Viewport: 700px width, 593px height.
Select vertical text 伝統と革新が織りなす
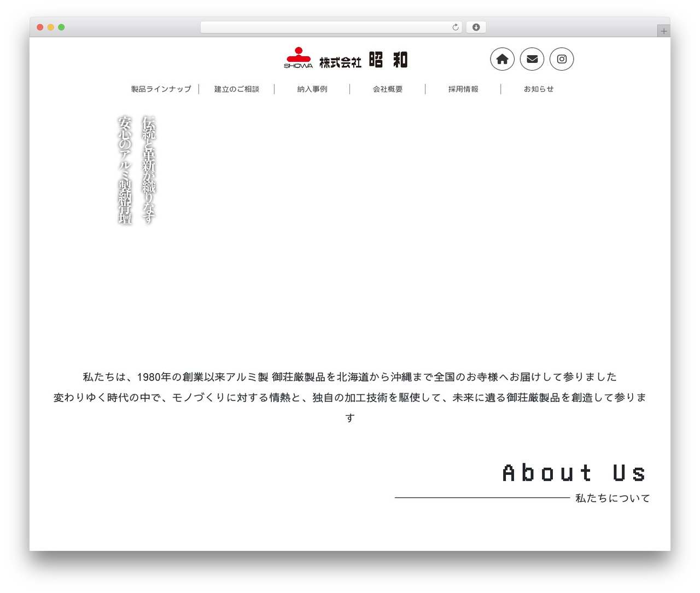coord(149,170)
